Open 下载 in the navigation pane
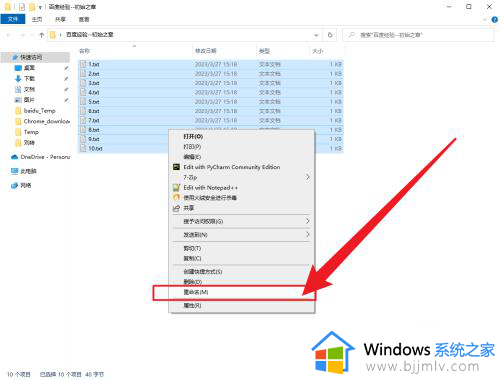Viewport: 500px width, 380px height. 29,79
